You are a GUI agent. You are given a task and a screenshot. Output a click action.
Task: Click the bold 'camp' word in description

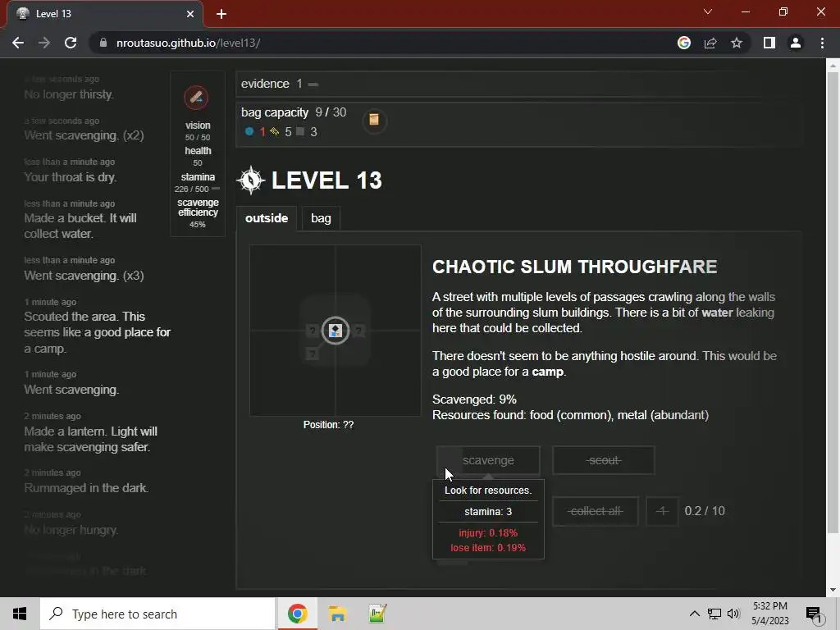click(547, 372)
